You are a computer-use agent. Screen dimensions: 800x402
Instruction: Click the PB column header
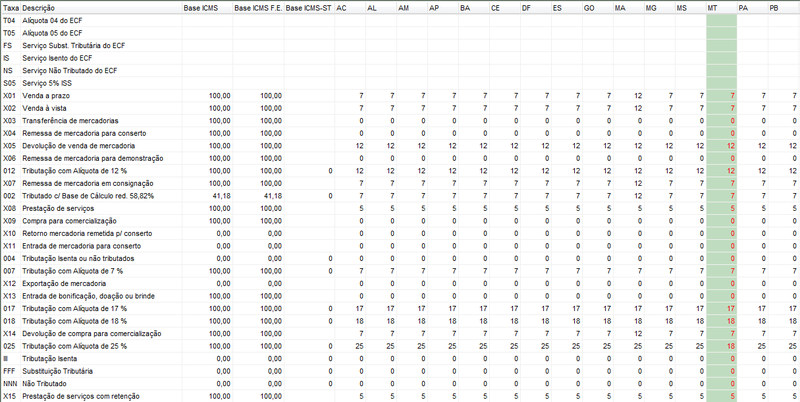coord(774,8)
